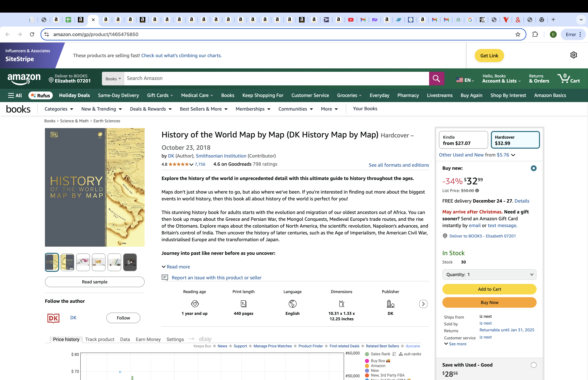This screenshot has width=588, height=380.
Task: Open Holiday Deals nav item
Action: [74, 95]
